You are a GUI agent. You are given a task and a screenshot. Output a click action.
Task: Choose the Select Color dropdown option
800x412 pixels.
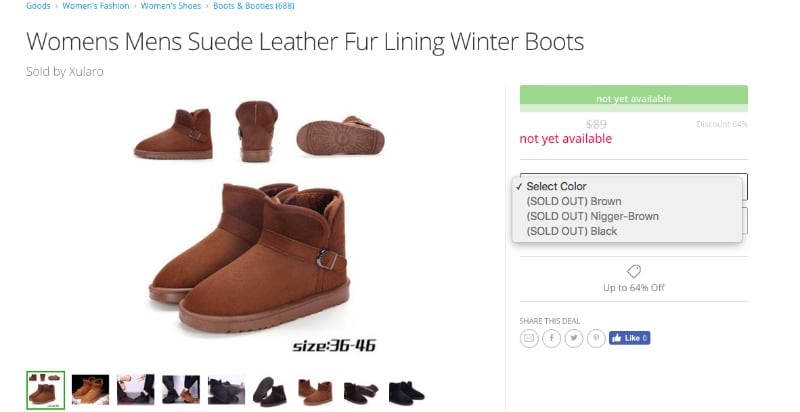point(556,186)
